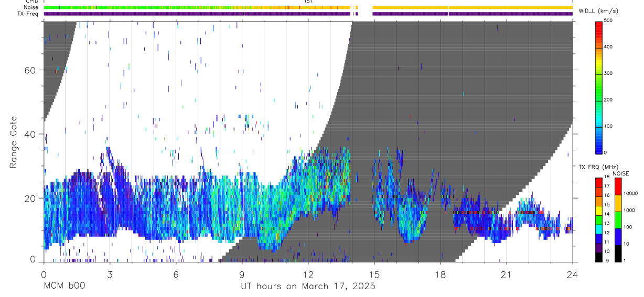Screen dimensions: 644x297
Task: Click the 20 label on Range Gate axis
Action: pyautogui.click(x=30, y=198)
